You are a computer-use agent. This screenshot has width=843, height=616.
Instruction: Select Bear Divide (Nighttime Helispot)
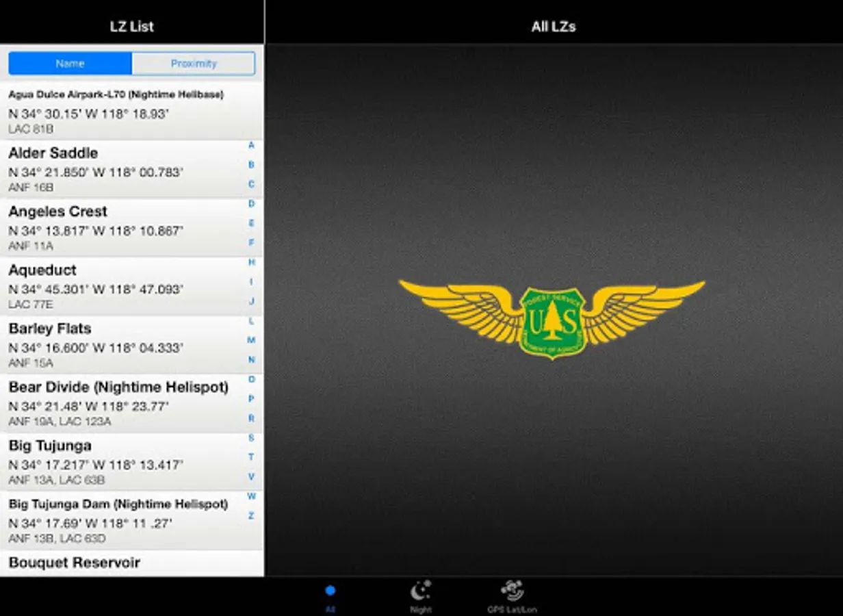click(x=131, y=404)
